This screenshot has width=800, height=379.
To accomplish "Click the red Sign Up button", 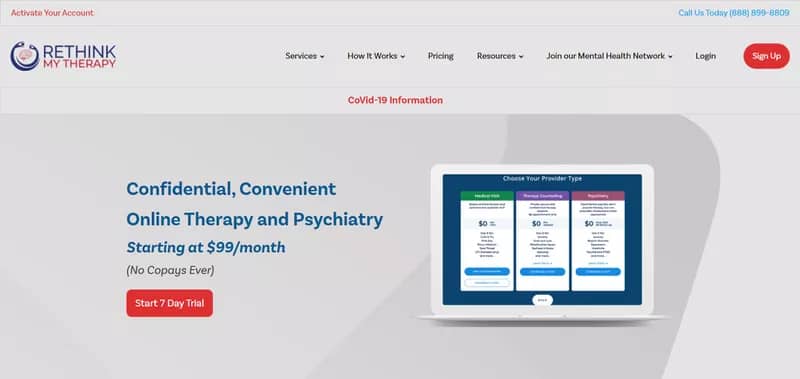I will pos(766,56).
